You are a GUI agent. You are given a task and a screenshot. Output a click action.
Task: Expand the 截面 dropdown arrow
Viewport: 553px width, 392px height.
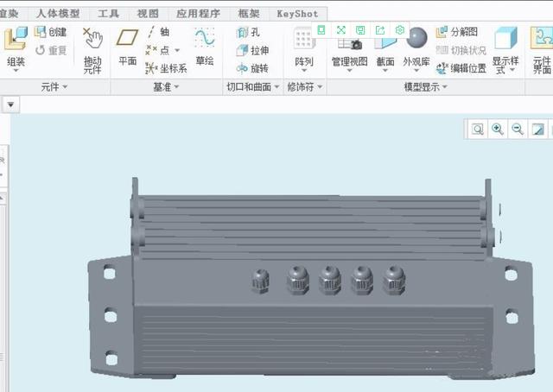(385, 71)
